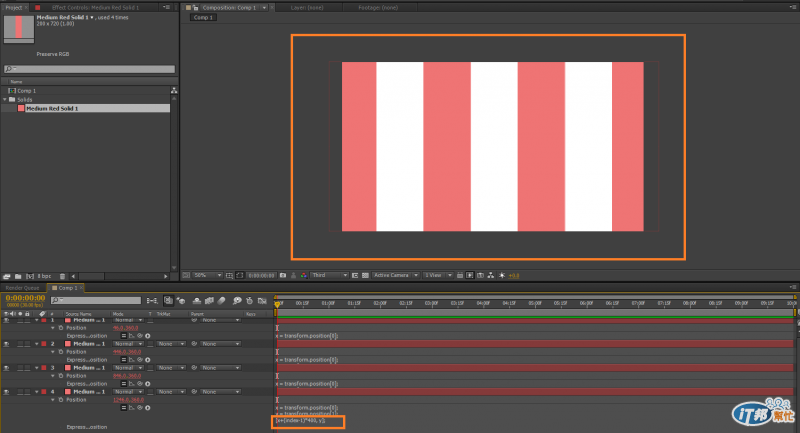Open expression language menu for layer 2
This screenshot has height=433, width=800.
pos(147,360)
